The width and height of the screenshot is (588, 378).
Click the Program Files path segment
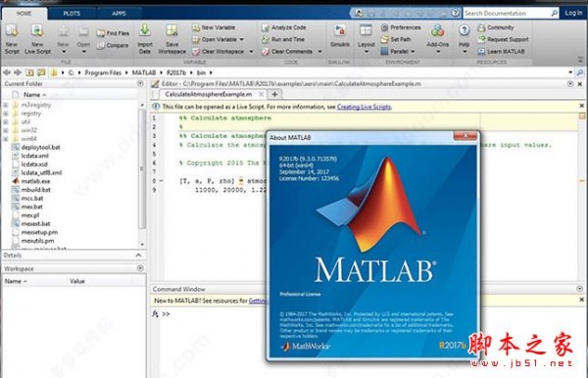click(x=103, y=72)
